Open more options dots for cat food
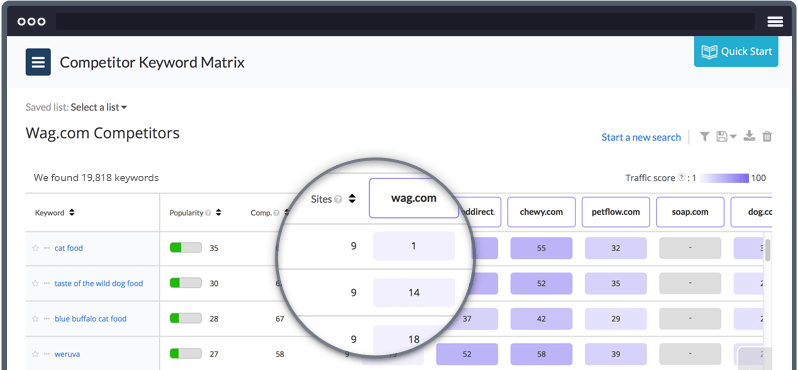 tap(47, 248)
